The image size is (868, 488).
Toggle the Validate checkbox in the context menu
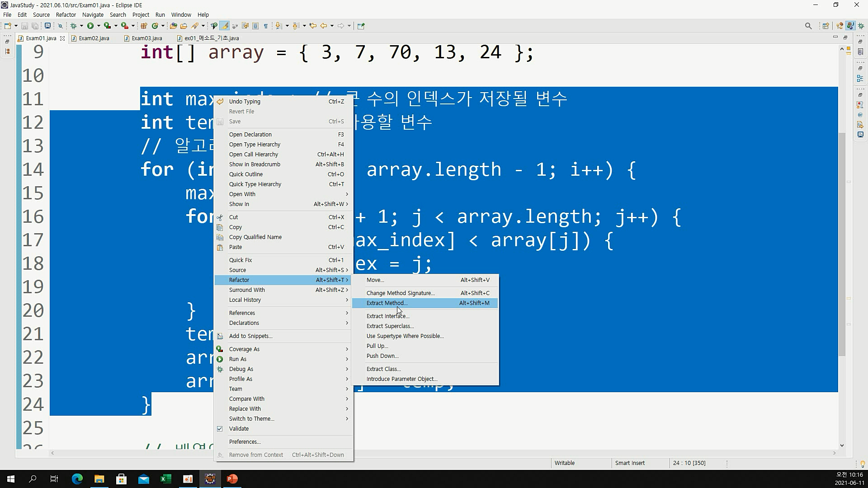[220, 429]
